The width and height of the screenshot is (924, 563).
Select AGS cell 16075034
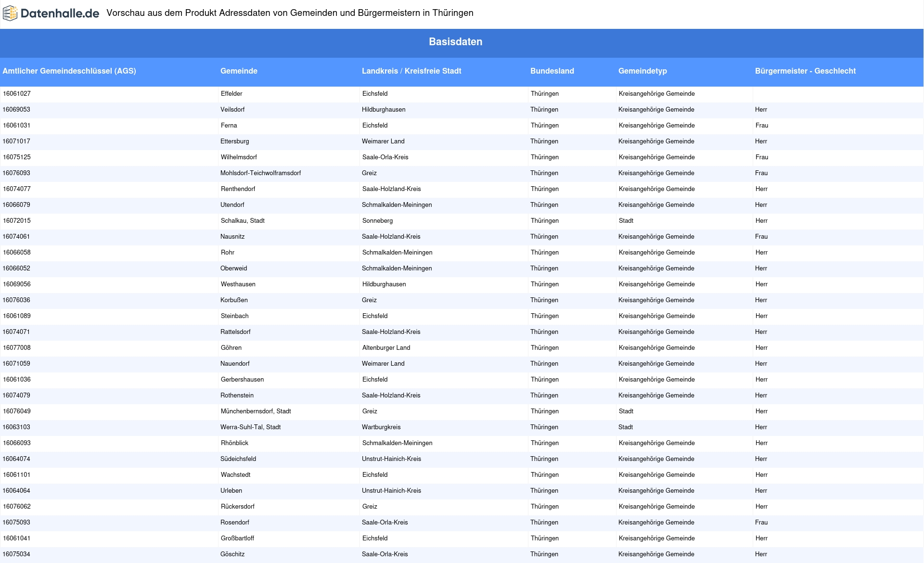pyautogui.click(x=16, y=554)
